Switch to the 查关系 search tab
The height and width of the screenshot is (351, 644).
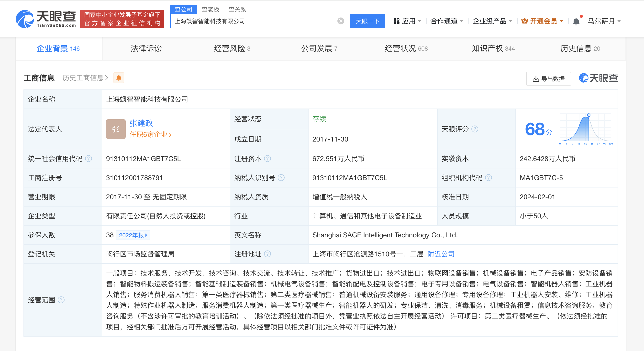coord(237,9)
